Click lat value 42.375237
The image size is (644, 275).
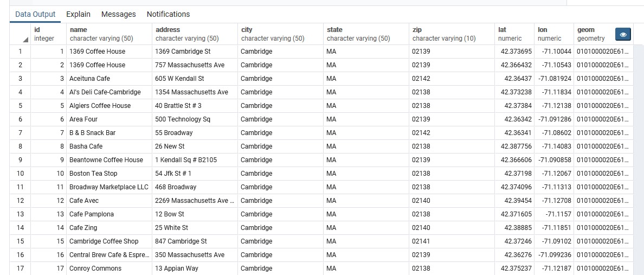pos(514,268)
